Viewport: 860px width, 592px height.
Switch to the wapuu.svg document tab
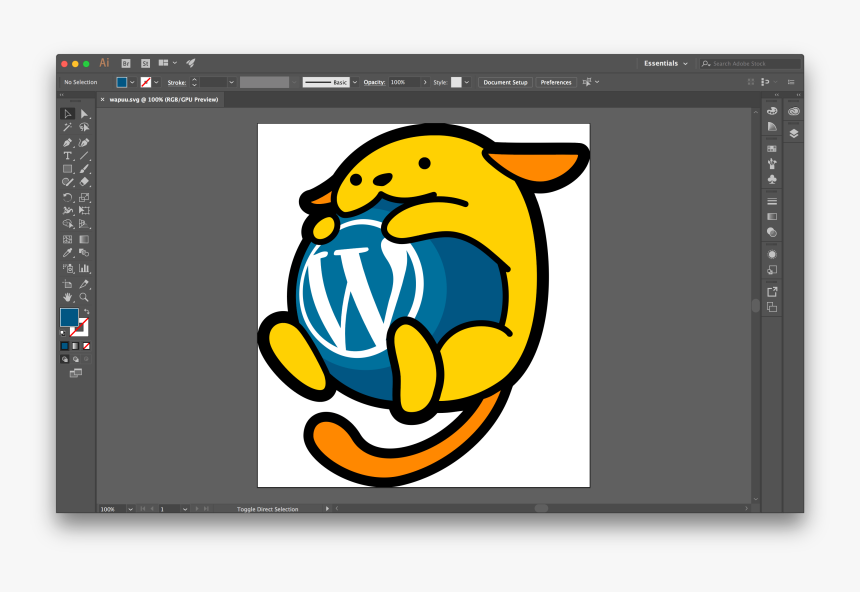pyautogui.click(x=164, y=100)
